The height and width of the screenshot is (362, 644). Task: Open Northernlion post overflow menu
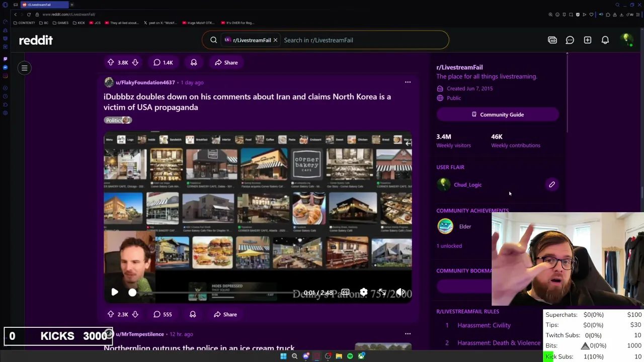[408, 333]
